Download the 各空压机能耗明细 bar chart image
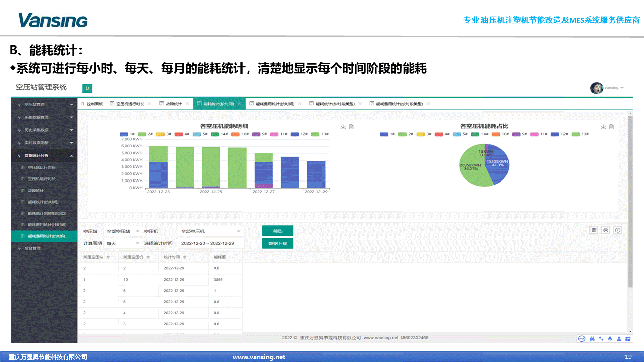Viewport: 644px width, 362px height. coord(343,127)
